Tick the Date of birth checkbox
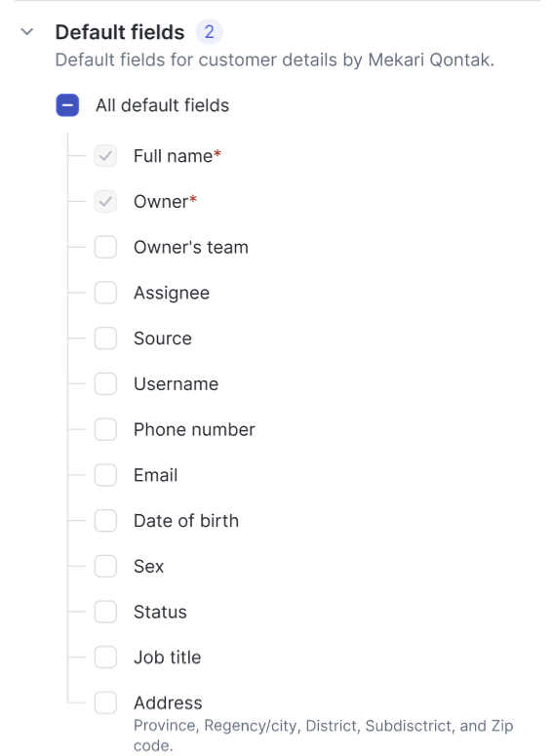Image resolution: width=552 pixels, height=756 pixels. tap(105, 520)
